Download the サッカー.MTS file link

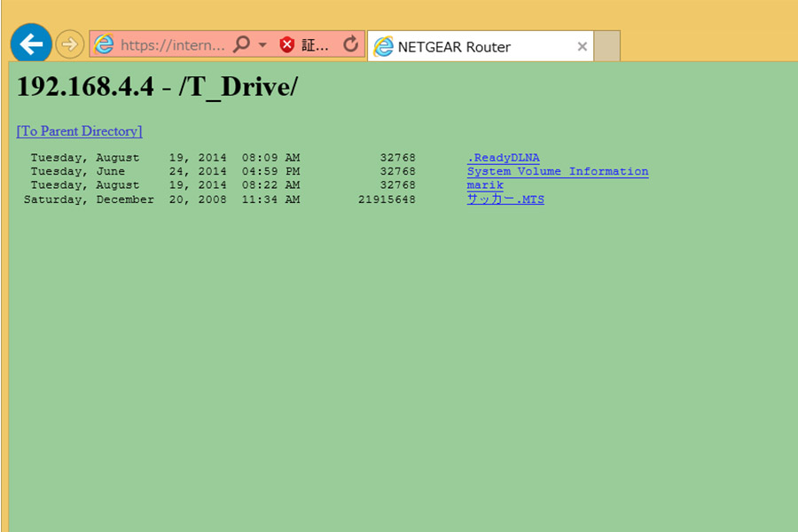click(x=505, y=199)
